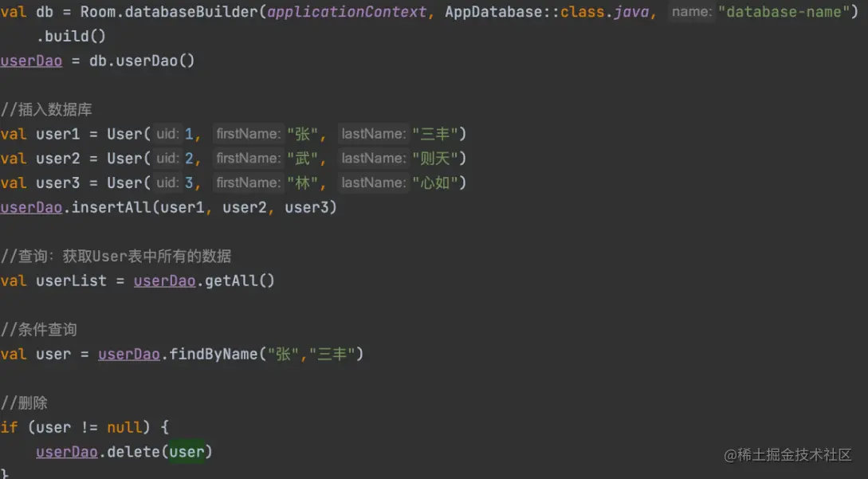Click the user1 variable declaration name

click(57, 134)
